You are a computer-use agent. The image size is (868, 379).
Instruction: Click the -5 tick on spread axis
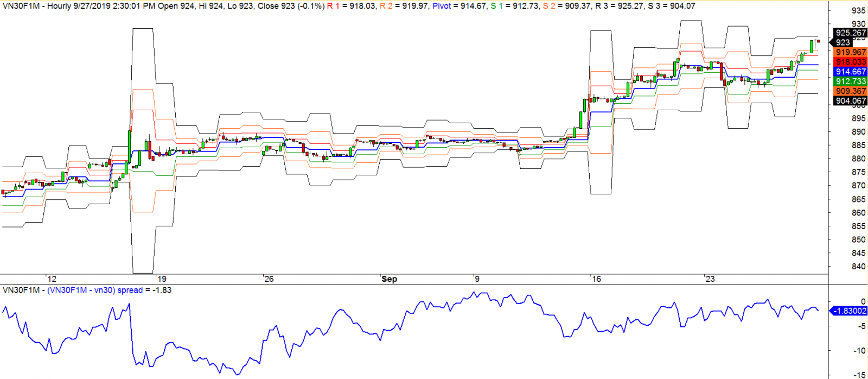[861, 326]
